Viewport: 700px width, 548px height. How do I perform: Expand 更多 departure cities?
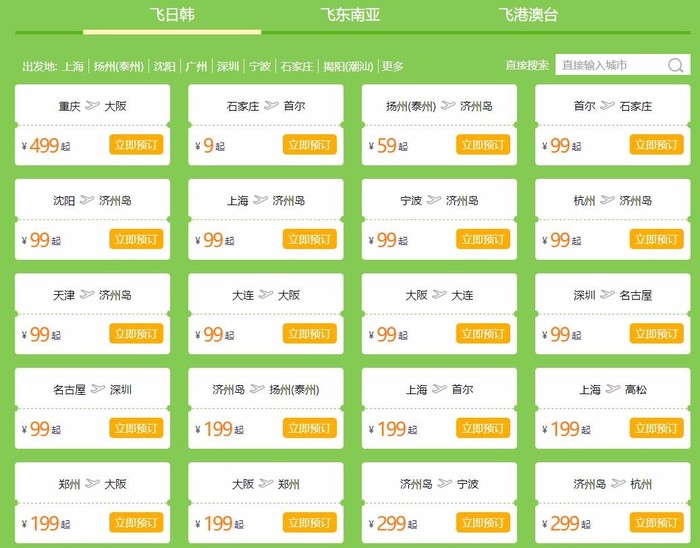393,67
